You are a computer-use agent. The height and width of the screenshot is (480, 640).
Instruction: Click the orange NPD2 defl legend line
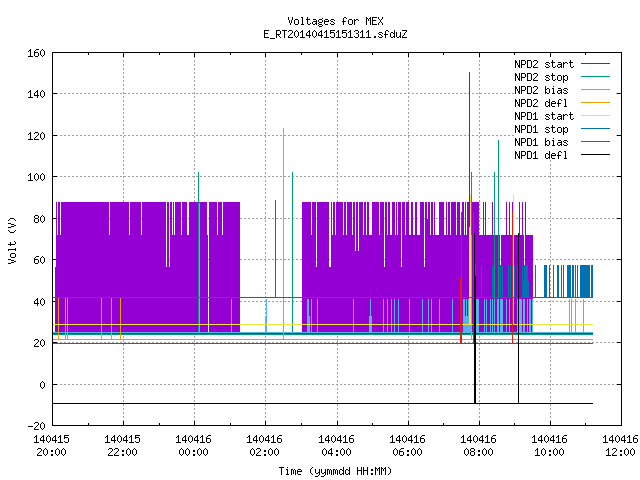(595, 102)
